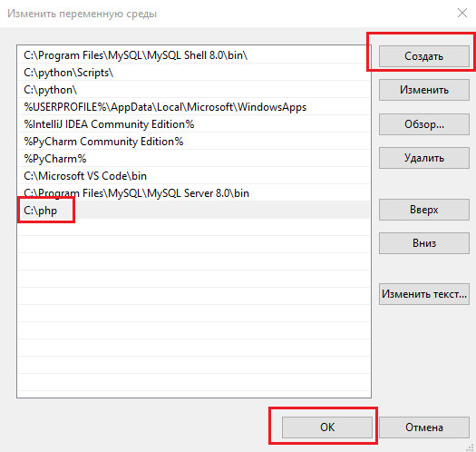Select the %PyCharm% entry
This screenshot has height=452, width=476.
(194, 158)
